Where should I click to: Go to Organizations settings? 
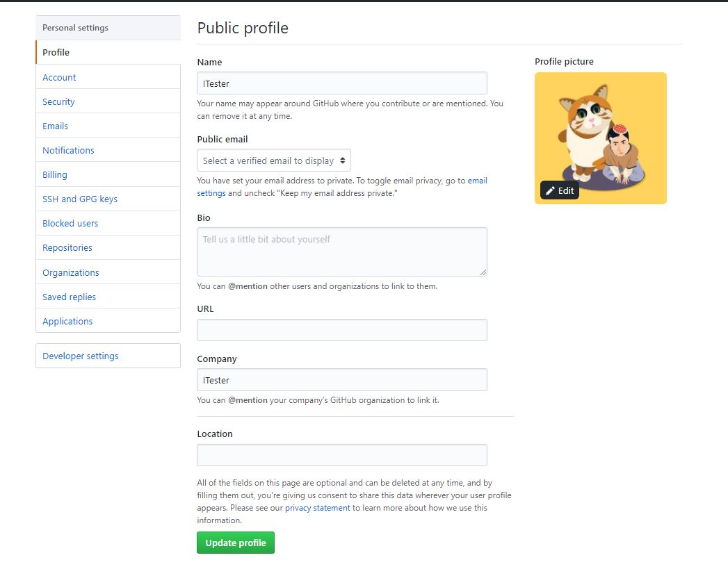click(x=108, y=272)
